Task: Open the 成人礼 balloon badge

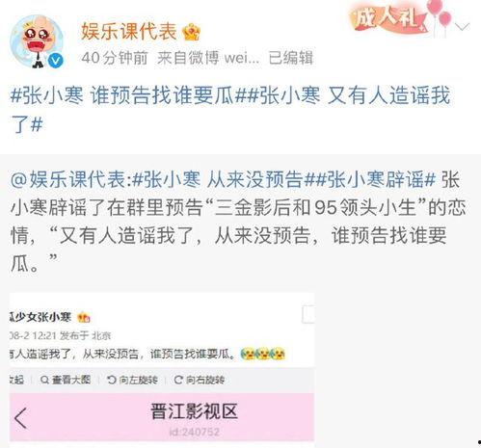Action: click(x=402, y=17)
